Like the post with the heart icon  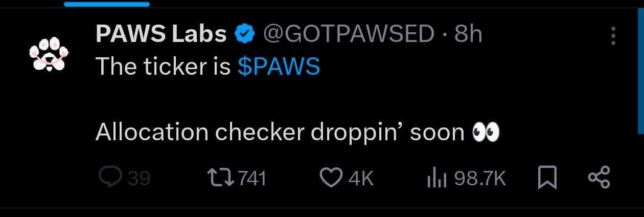click(330, 178)
